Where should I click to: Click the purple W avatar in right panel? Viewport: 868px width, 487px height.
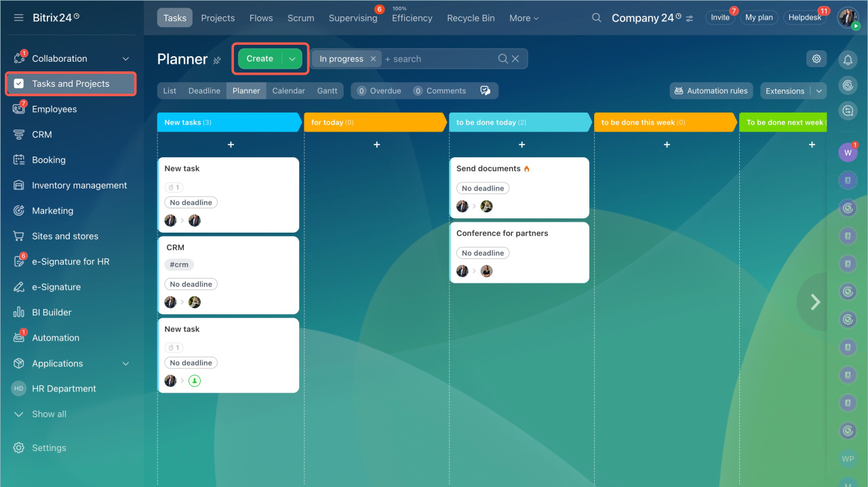[848, 153]
